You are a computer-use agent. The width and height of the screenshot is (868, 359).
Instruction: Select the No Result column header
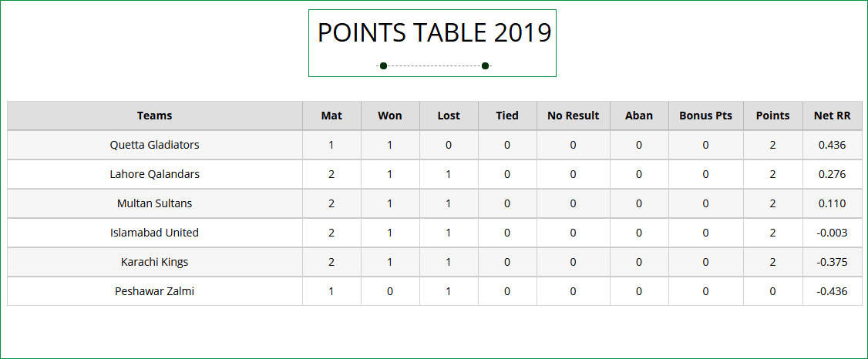point(573,116)
